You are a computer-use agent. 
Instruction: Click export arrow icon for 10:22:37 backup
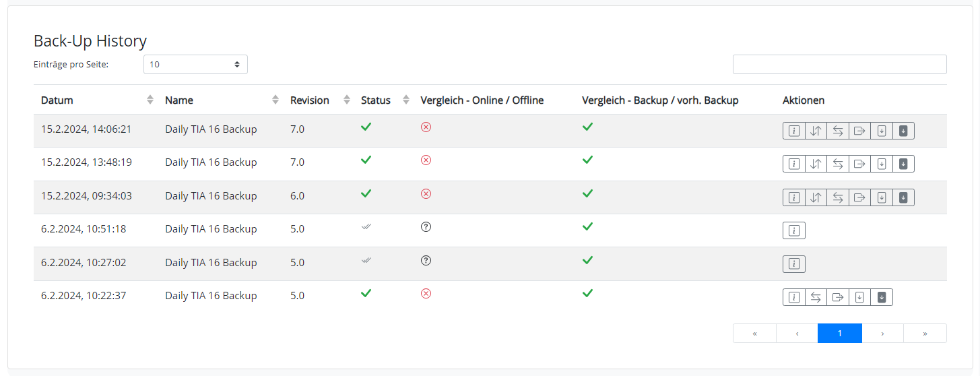[838, 297]
